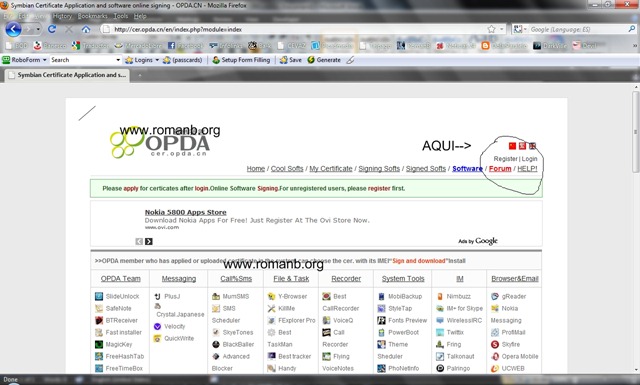640x385 pixels.
Task: Go to My Certificate page
Action: click(331, 169)
